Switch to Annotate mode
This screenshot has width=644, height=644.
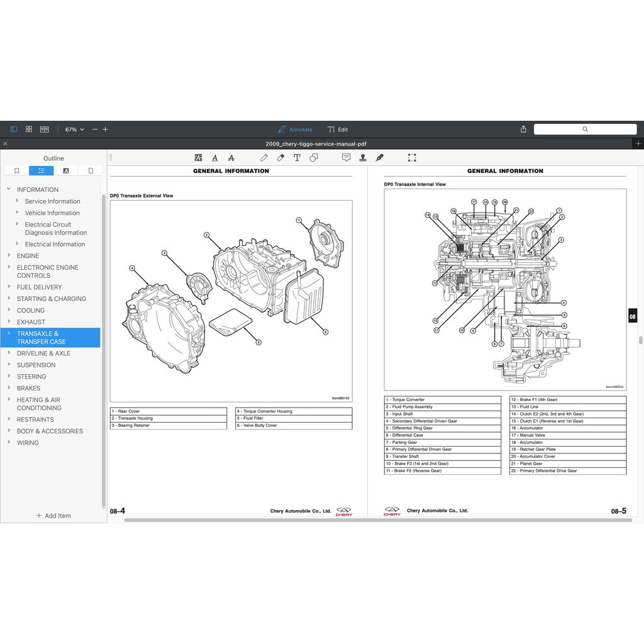point(295,130)
